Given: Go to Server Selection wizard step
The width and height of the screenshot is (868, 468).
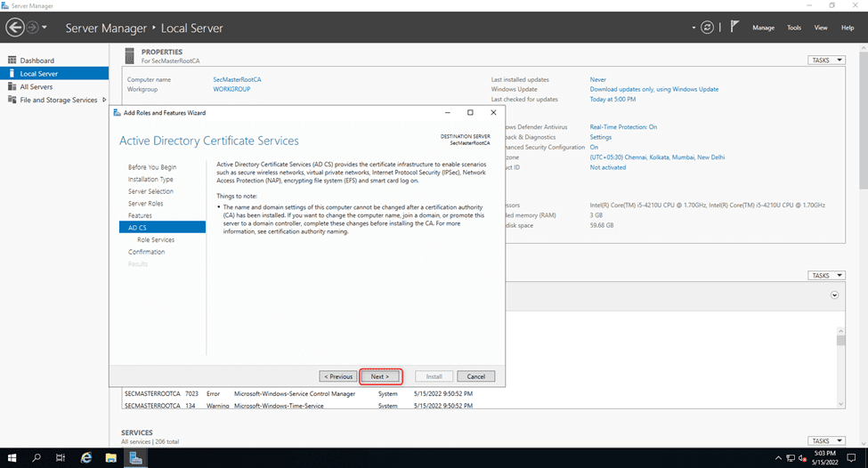Looking at the screenshot, I should coord(150,191).
